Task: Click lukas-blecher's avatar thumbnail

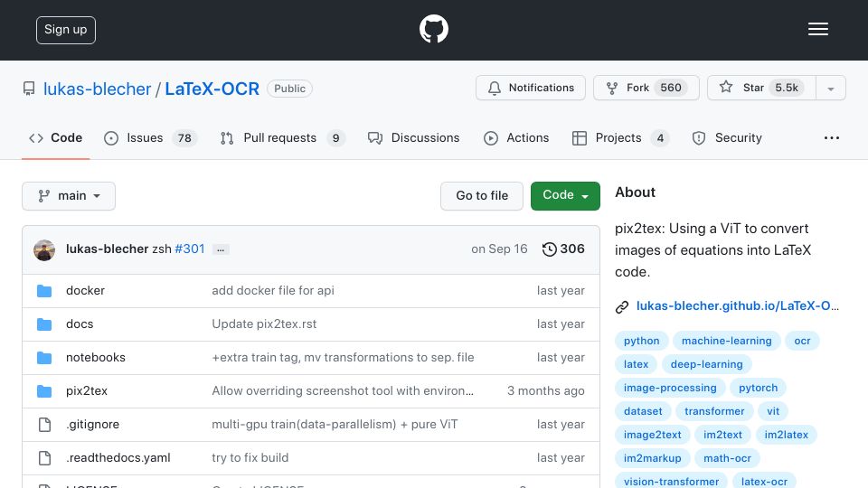Action: click(x=44, y=250)
